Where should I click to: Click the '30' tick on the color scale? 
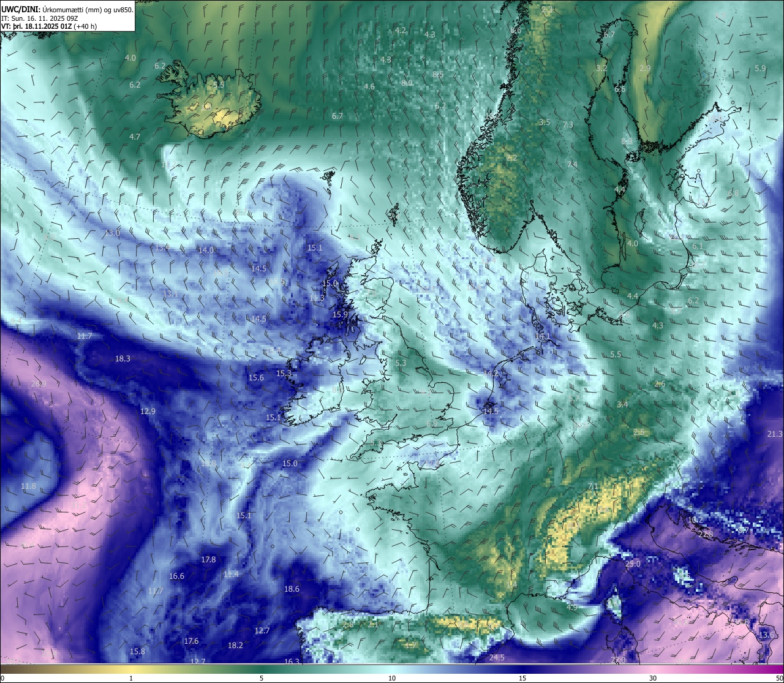653,678
